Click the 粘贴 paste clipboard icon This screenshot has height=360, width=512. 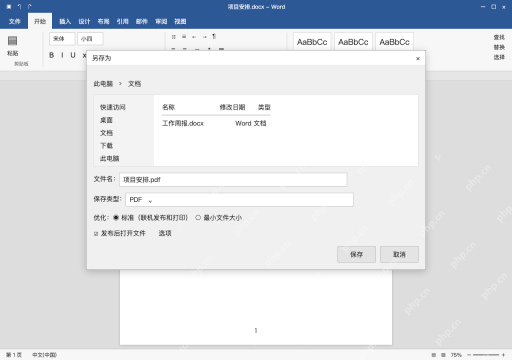(x=13, y=41)
